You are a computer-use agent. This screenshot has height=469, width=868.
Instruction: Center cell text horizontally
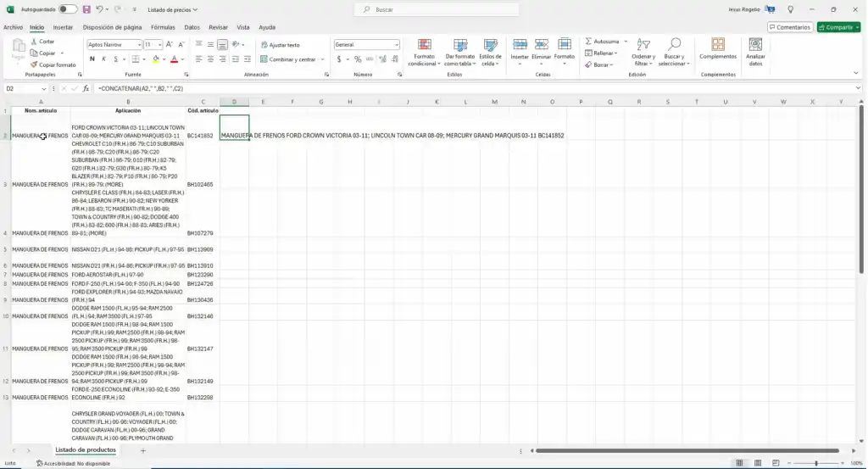tap(210, 59)
